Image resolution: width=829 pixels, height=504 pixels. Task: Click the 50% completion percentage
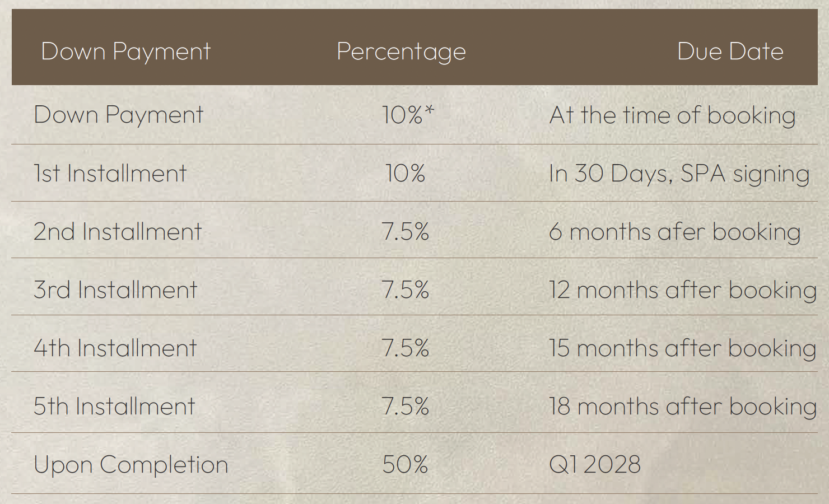click(x=405, y=465)
